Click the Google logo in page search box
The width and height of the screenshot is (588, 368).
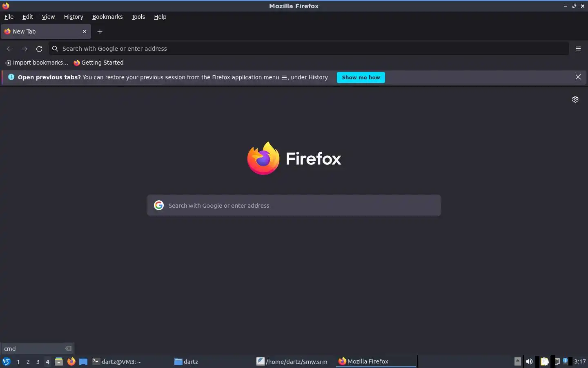click(159, 205)
